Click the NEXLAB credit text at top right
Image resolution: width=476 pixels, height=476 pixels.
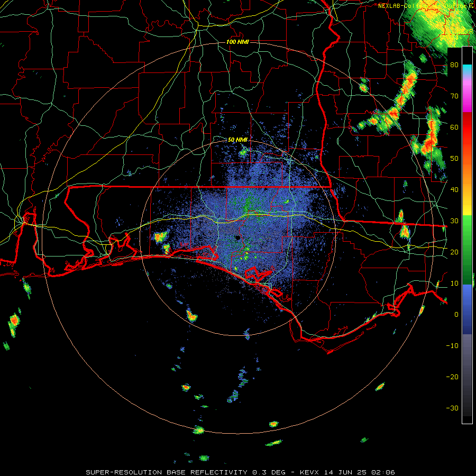[425, 6]
